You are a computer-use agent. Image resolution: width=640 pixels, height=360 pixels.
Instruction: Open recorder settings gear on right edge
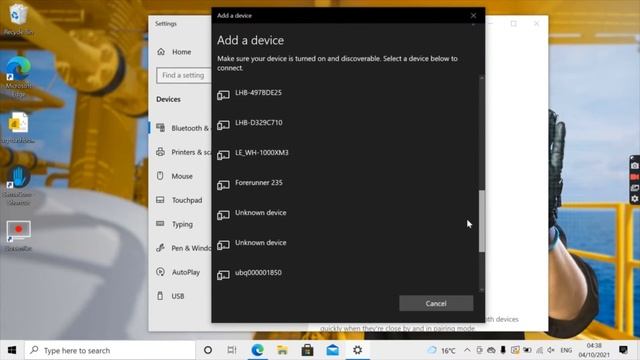(634, 199)
